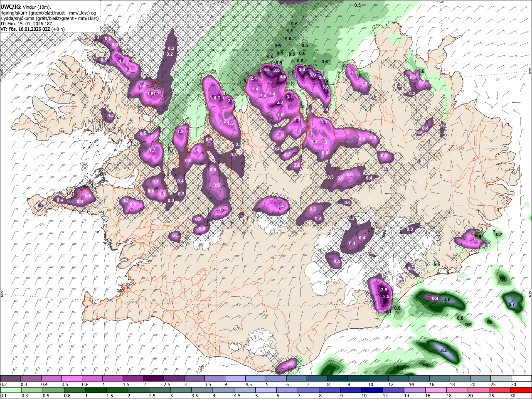Pick the palest green 0.1–0.3 swatch, rain legend
Image resolution: width=532 pixels, height=399 pixels.
11,390
